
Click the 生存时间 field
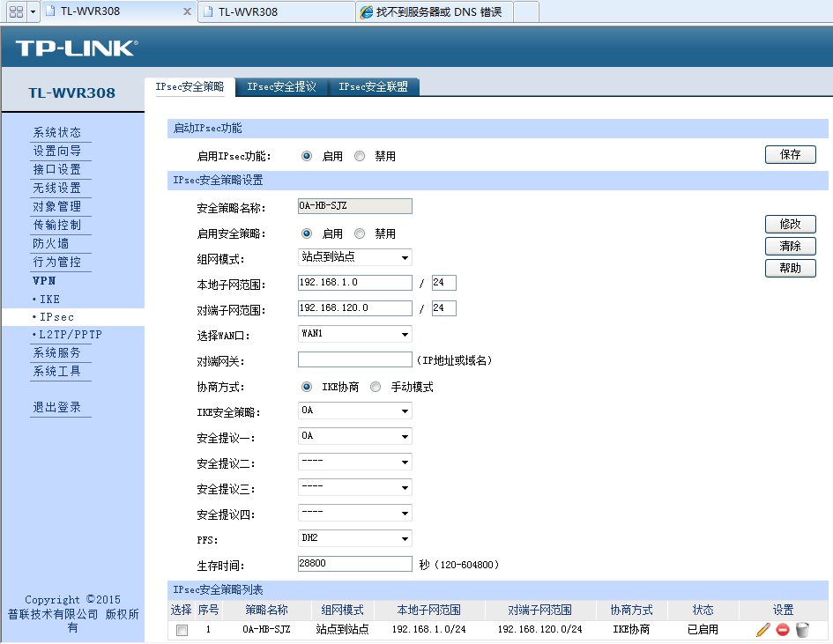coord(355,564)
